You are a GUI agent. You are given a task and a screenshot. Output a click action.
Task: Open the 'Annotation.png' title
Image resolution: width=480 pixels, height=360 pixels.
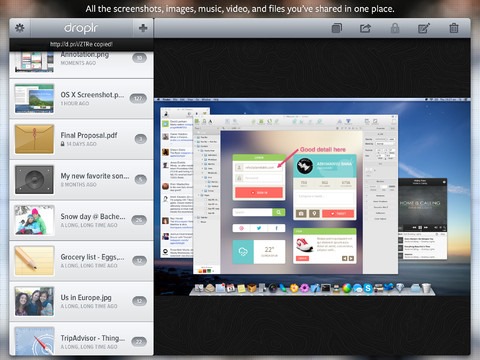(85, 55)
